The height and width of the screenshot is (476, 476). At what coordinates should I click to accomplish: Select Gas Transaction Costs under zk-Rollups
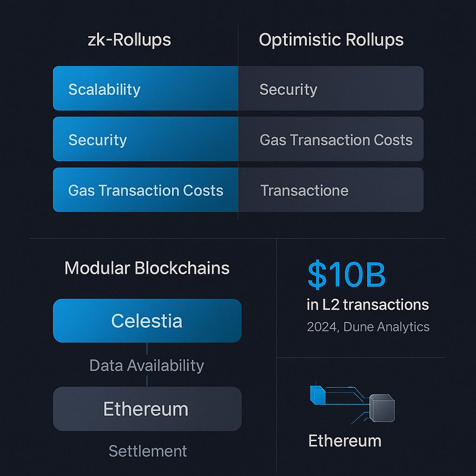coord(145,190)
